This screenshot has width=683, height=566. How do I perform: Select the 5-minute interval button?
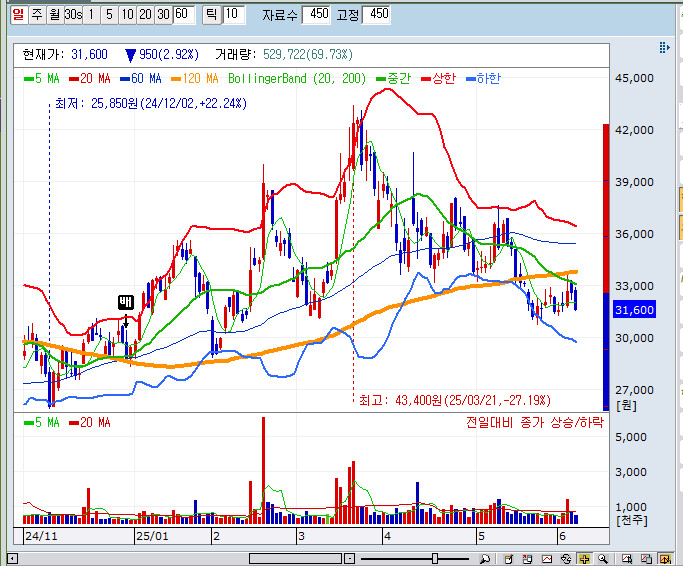109,15
